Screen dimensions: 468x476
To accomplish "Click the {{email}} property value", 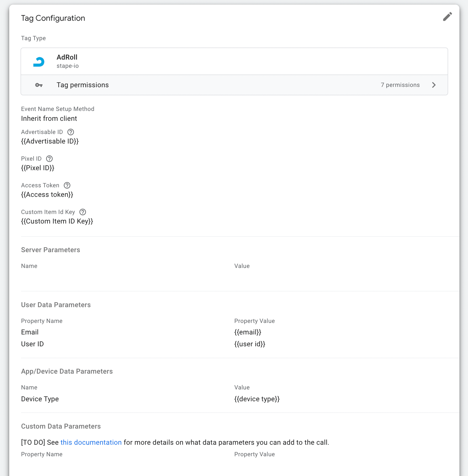I will point(248,332).
